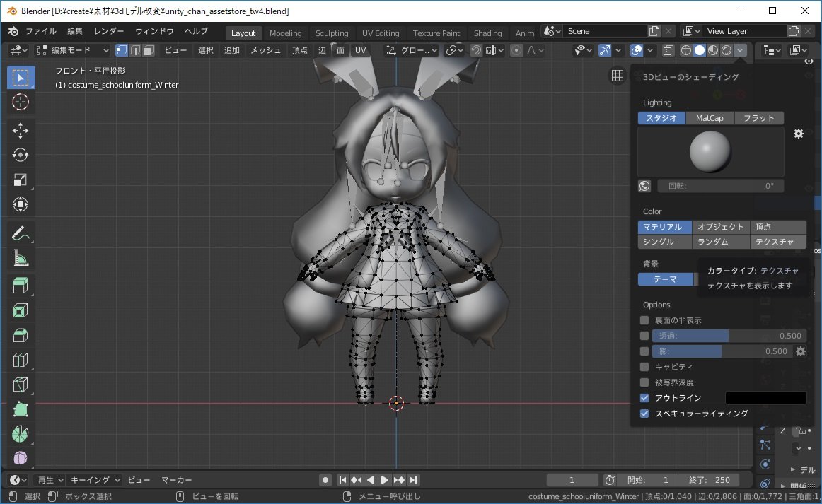
Task: Select the Transform tool
Action: (21, 204)
